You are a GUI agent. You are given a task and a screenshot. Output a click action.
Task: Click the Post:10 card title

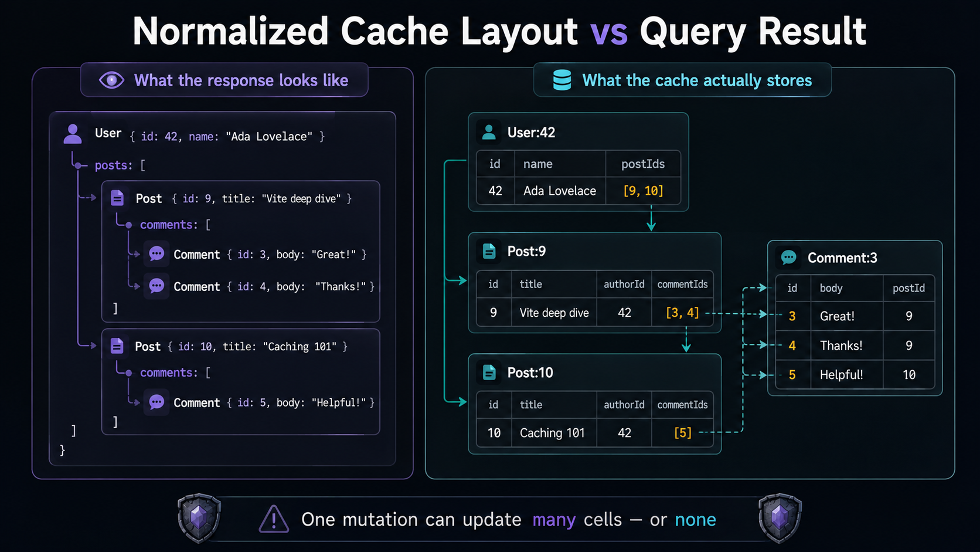point(530,372)
